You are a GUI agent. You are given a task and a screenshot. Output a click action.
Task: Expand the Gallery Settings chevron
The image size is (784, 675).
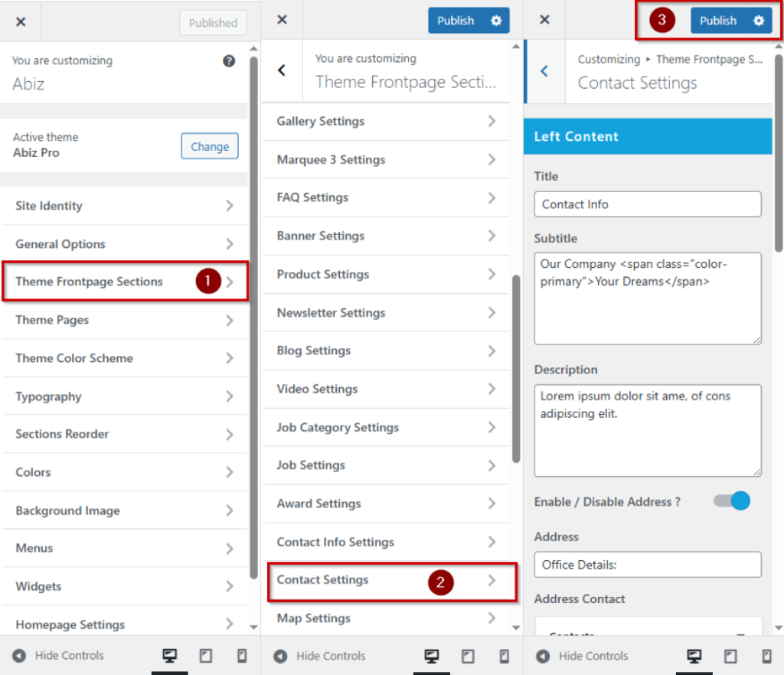(x=492, y=121)
